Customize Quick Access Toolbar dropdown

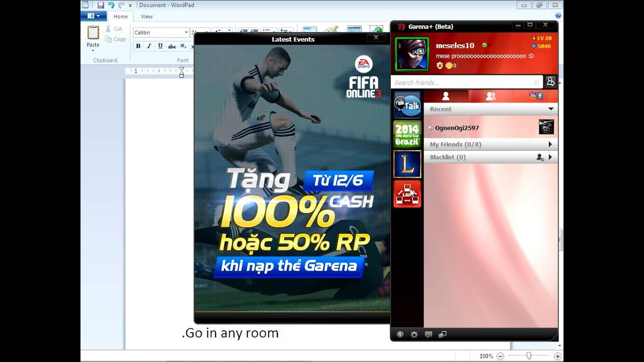coord(130,6)
